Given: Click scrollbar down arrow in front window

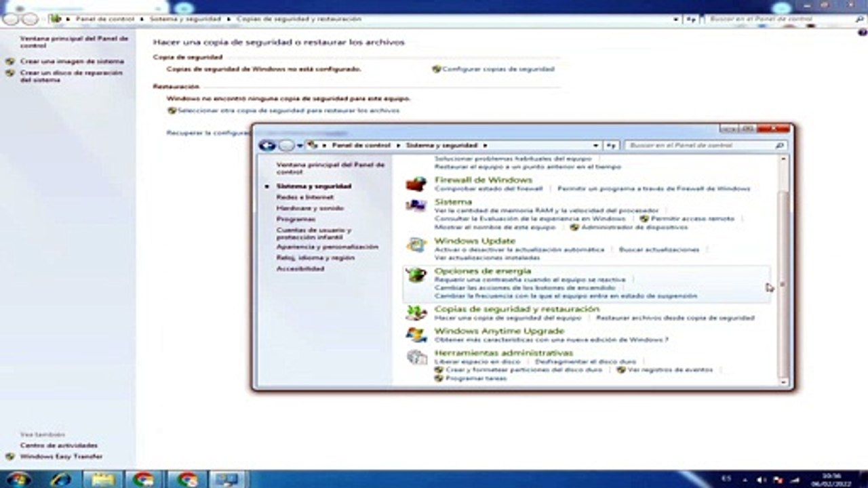Looking at the screenshot, I should click(783, 383).
